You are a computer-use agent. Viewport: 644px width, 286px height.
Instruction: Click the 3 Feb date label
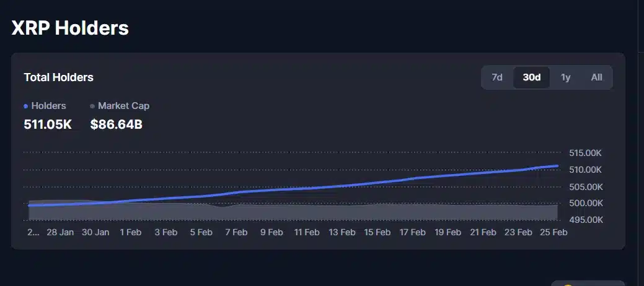click(x=166, y=232)
